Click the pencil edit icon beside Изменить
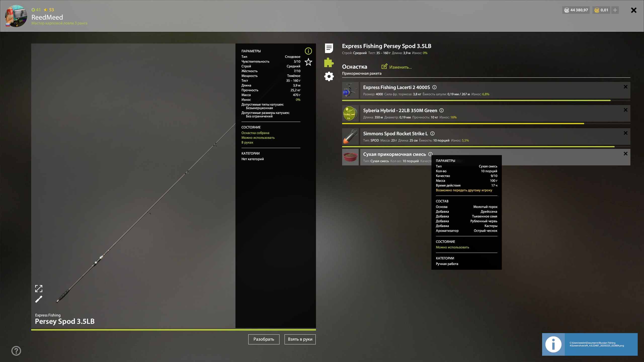Image resolution: width=644 pixels, height=362 pixels. tap(384, 66)
